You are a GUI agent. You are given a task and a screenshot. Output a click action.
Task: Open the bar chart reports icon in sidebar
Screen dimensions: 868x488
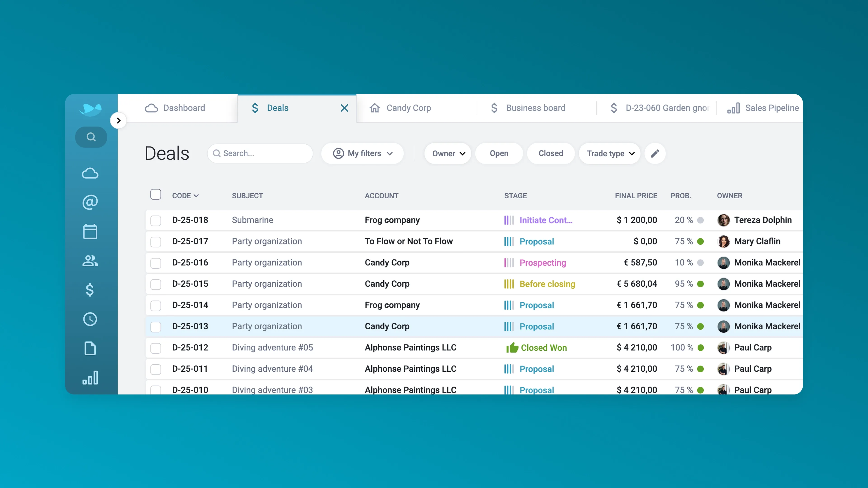pos(90,378)
